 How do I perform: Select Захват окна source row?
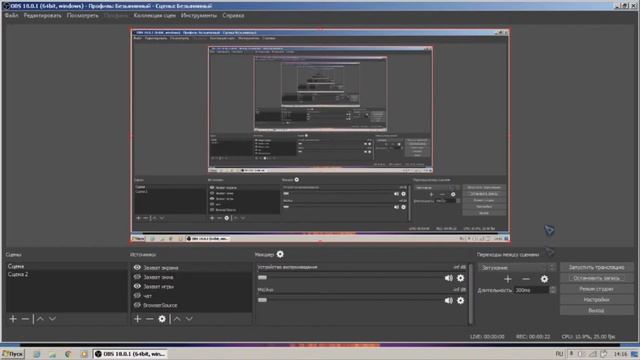click(191, 277)
